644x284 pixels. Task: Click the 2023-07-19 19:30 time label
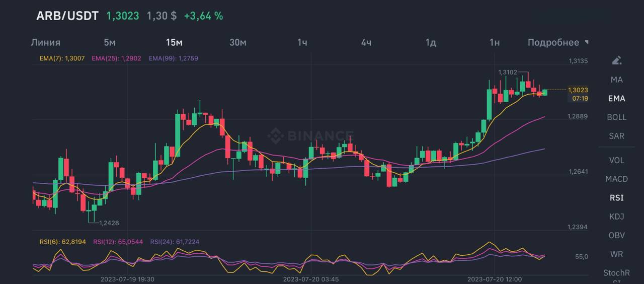click(127, 279)
